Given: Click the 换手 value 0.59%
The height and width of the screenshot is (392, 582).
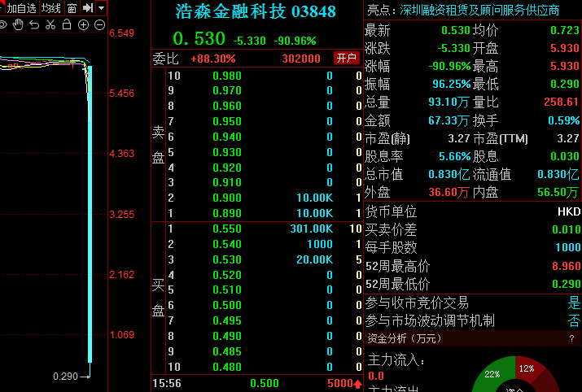Looking at the screenshot, I should click(x=563, y=120).
